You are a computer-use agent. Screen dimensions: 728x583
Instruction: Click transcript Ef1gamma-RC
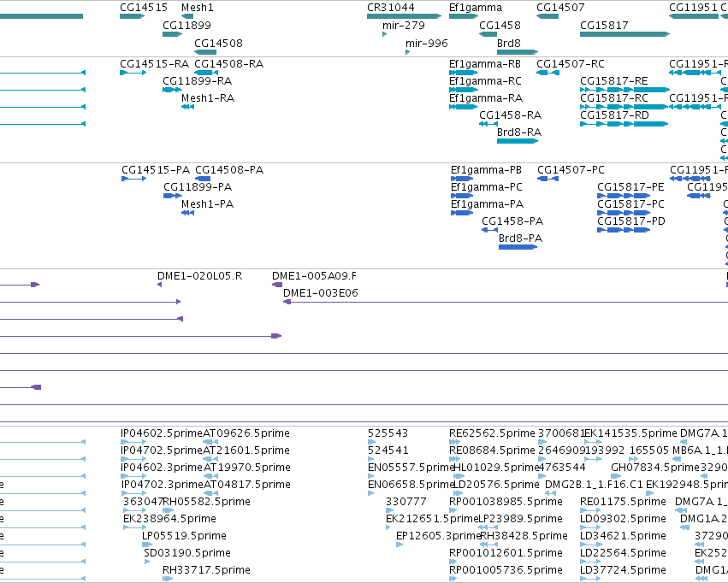pos(464,90)
